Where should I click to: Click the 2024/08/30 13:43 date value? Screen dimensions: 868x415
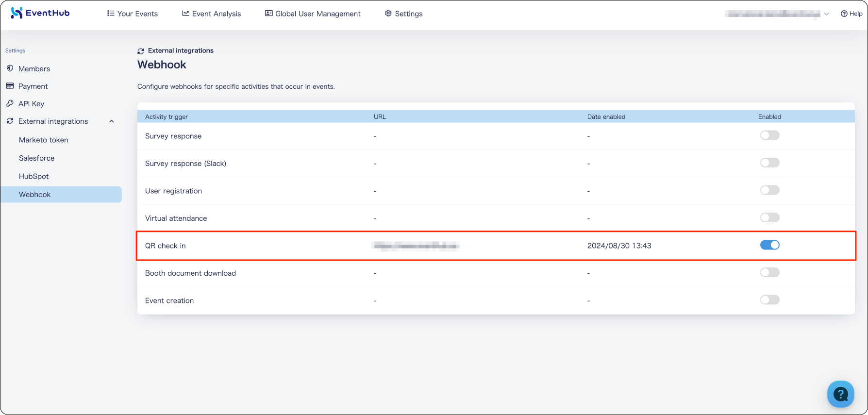click(x=619, y=246)
